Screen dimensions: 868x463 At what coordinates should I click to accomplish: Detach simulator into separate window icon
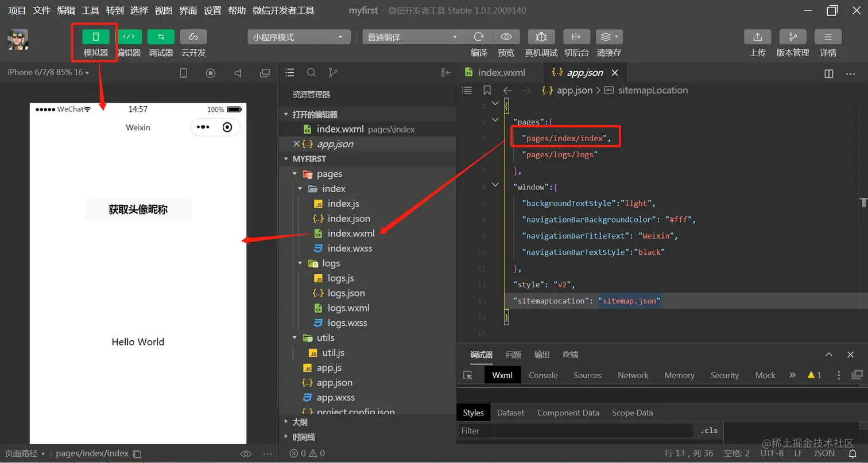click(x=265, y=73)
